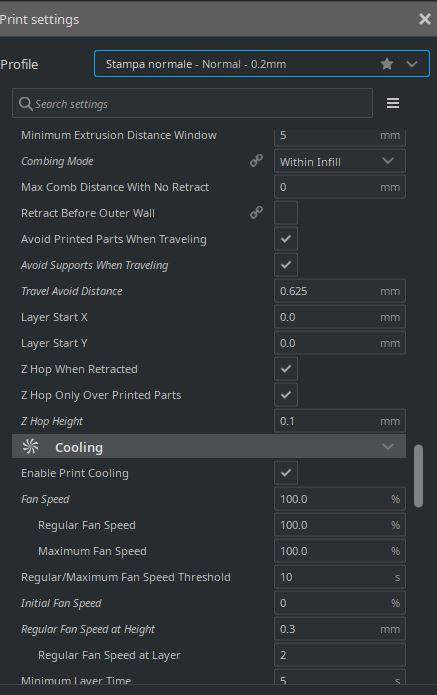Collapse the Cooling section chevron

point(388,447)
